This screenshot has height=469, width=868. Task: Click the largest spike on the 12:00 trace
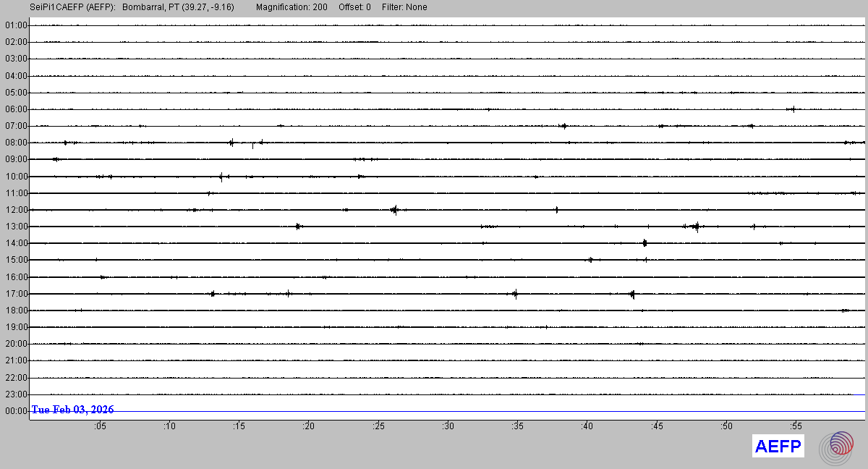[394, 210]
